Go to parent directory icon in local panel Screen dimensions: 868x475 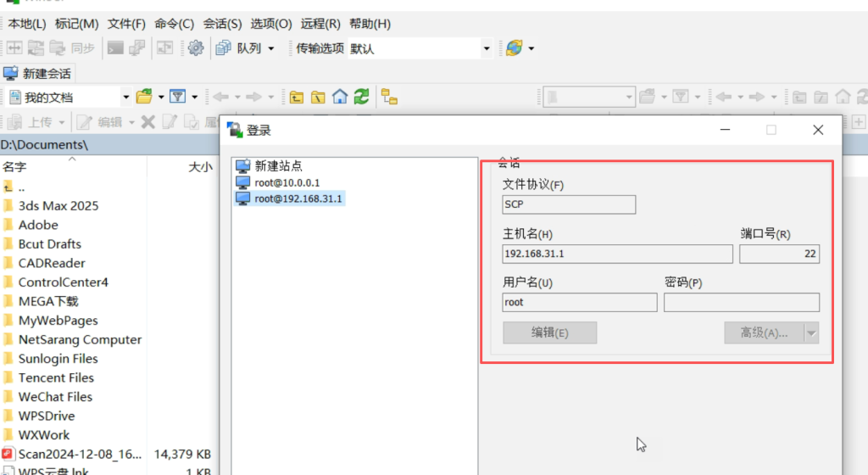[297, 98]
